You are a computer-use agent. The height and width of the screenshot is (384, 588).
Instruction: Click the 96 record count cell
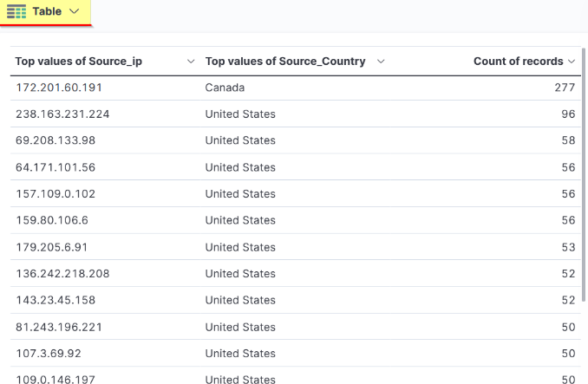click(x=568, y=114)
